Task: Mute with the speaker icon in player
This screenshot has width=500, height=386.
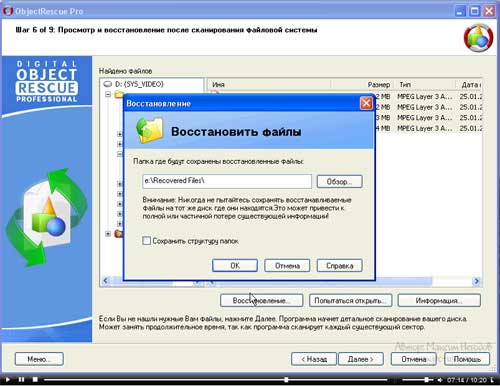Action: pyautogui.click(x=439, y=380)
